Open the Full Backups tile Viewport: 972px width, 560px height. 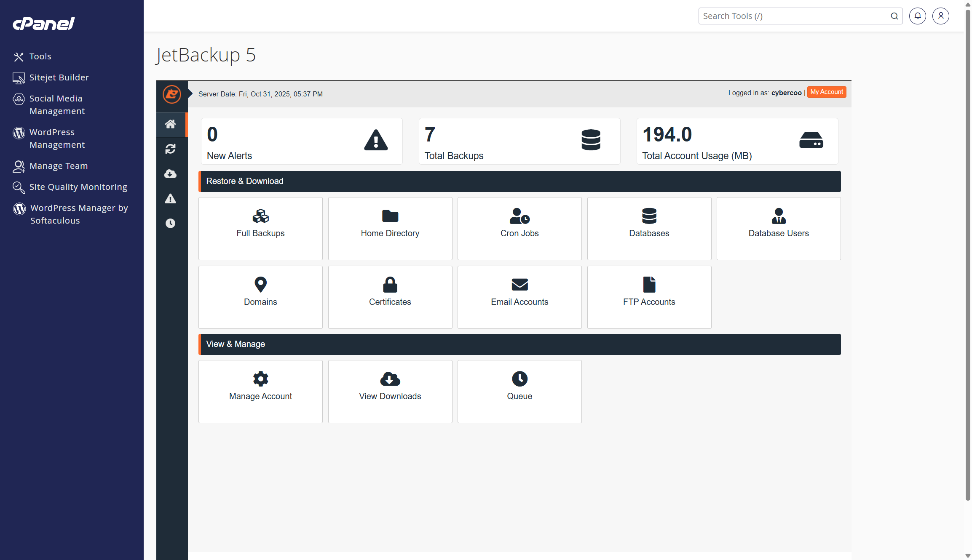click(260, 228)
